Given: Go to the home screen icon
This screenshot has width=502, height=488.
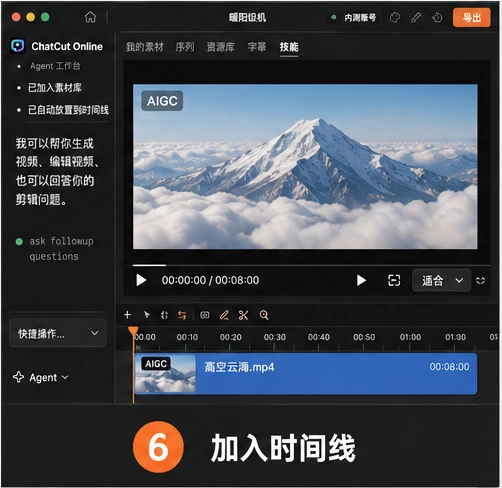Looking at the screenshot, I should click(x=90, y=17).
